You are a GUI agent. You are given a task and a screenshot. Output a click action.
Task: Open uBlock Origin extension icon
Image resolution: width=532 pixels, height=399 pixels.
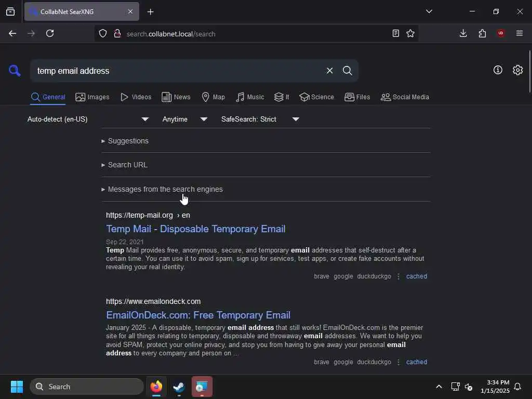(501, 33)
